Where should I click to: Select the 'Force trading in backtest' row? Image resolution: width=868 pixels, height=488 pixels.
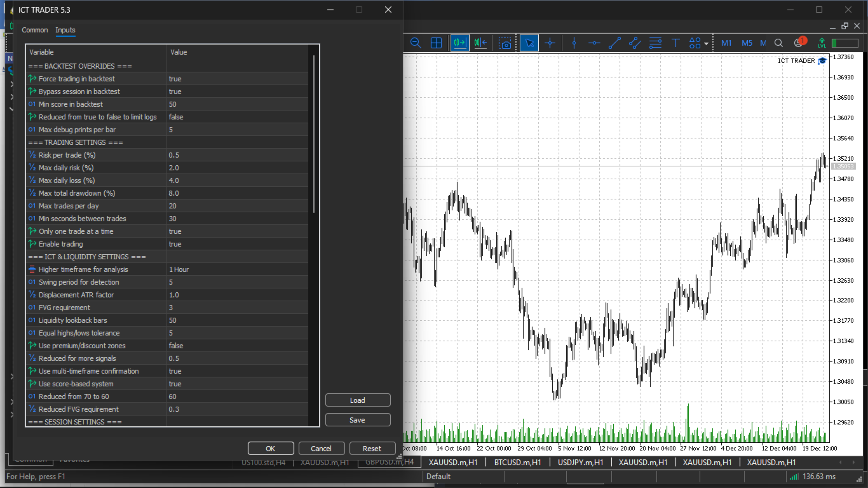coord(167,79)
